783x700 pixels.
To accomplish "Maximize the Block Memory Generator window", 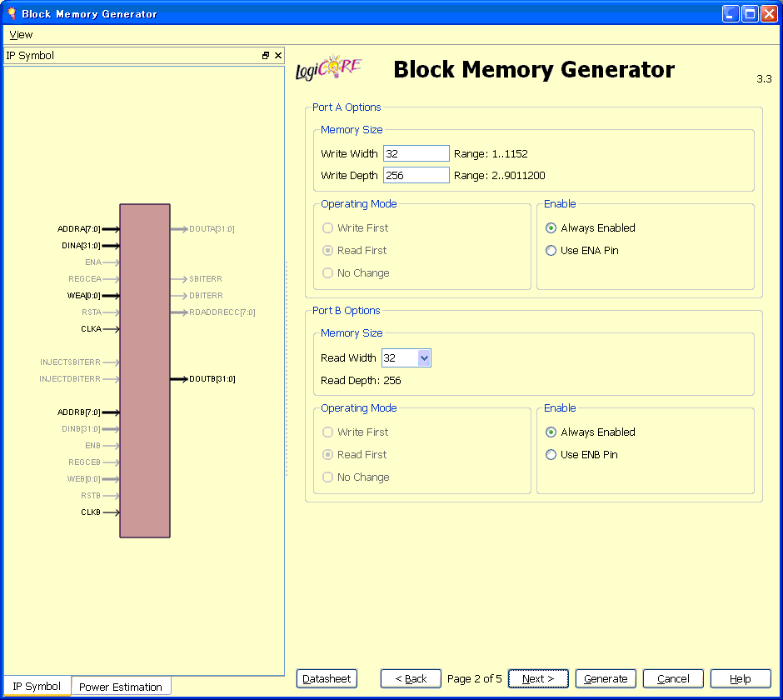I will [x=750, y=13].
